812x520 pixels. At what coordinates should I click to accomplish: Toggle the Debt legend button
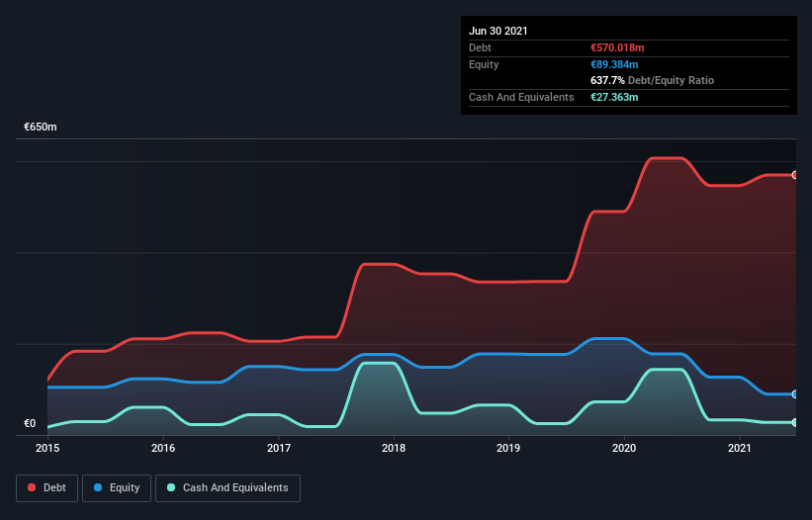46,488
